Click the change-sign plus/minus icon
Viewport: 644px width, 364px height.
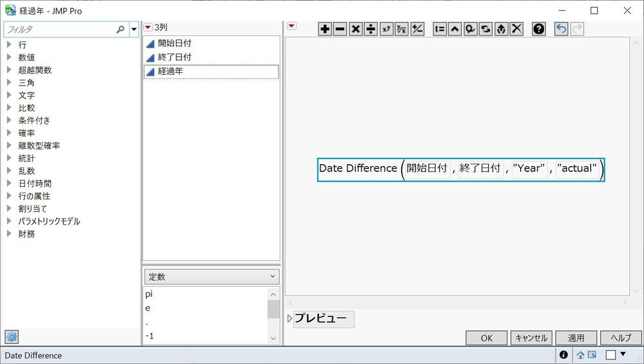(x=417, y=29)
